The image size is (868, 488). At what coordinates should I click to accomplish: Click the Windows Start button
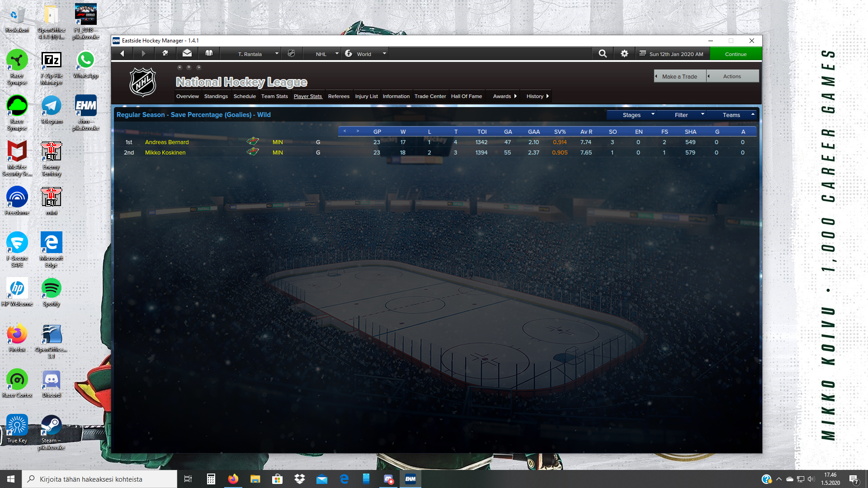11,479
